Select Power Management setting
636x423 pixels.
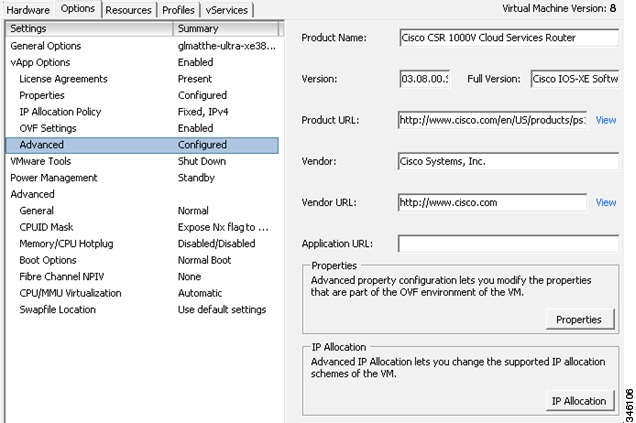[142, 178]
